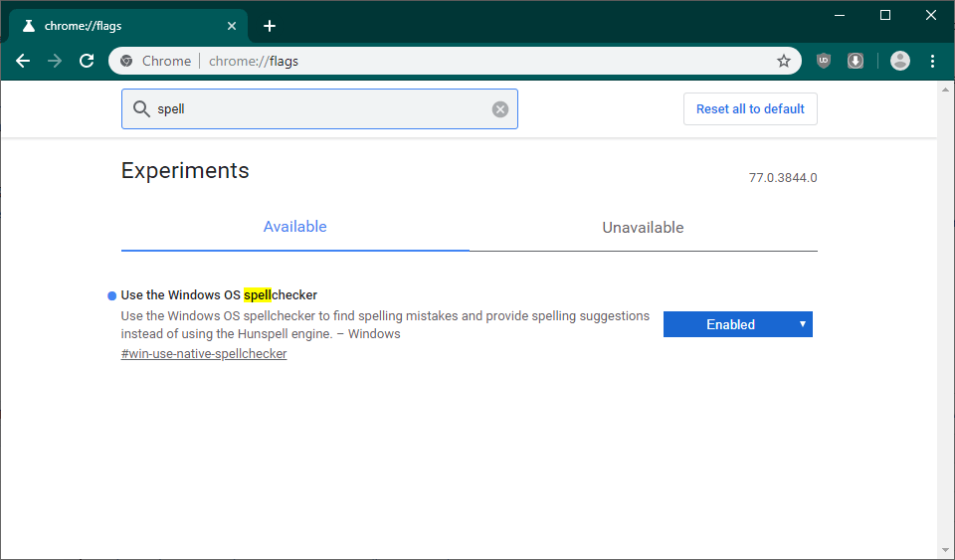Image resolution: width=955 pixels, height=560 pixels.
Task: Click the Chrome site info icon in address bar
Action: click(126, 61)
